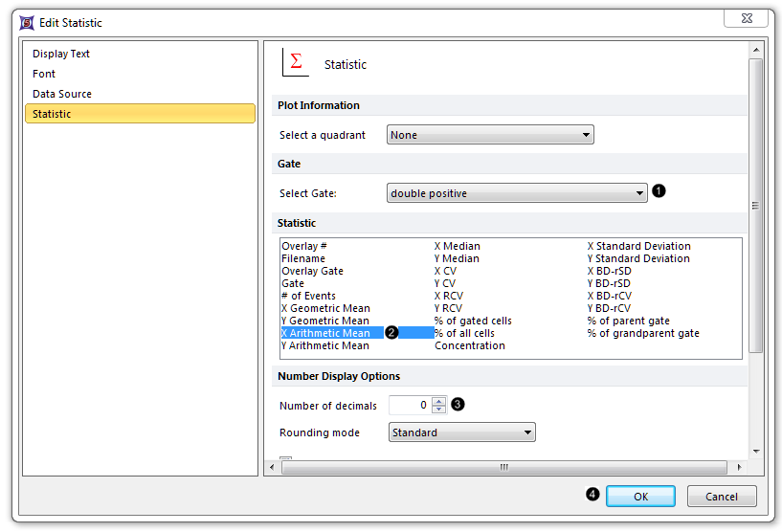Choose % of gated cells statistic
Image resolution: width=782 pixels, height=532 pixels.
click(x=473, y=321)
